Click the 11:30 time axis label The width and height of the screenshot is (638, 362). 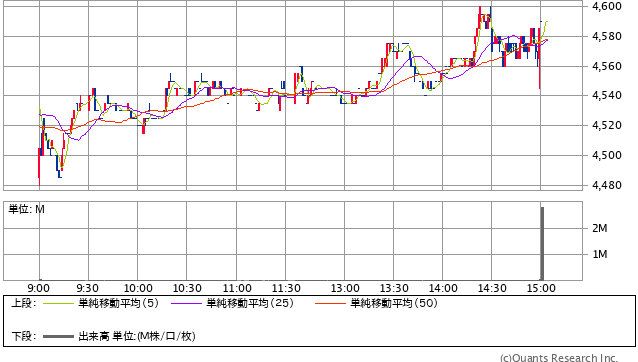[286, 288]
